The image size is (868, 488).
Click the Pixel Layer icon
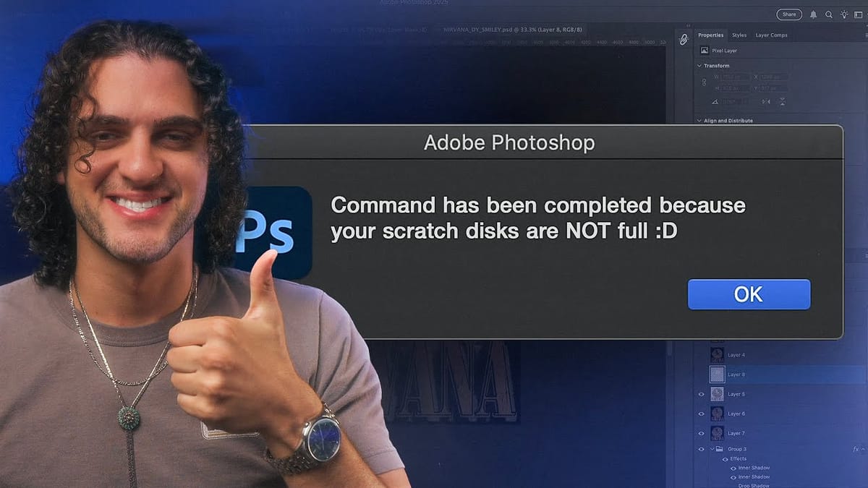point(705,51)
